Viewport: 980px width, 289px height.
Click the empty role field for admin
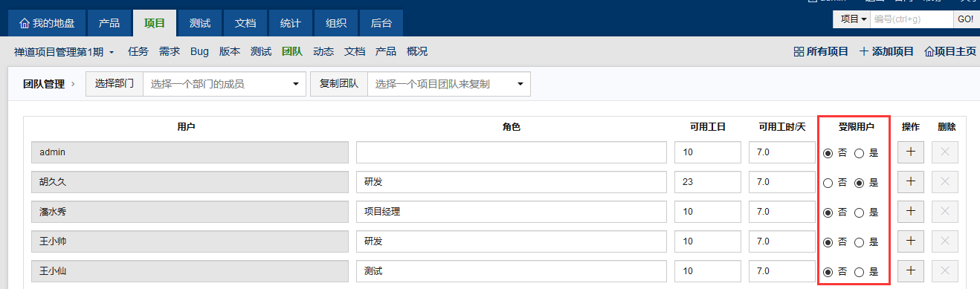pos(512,152)
